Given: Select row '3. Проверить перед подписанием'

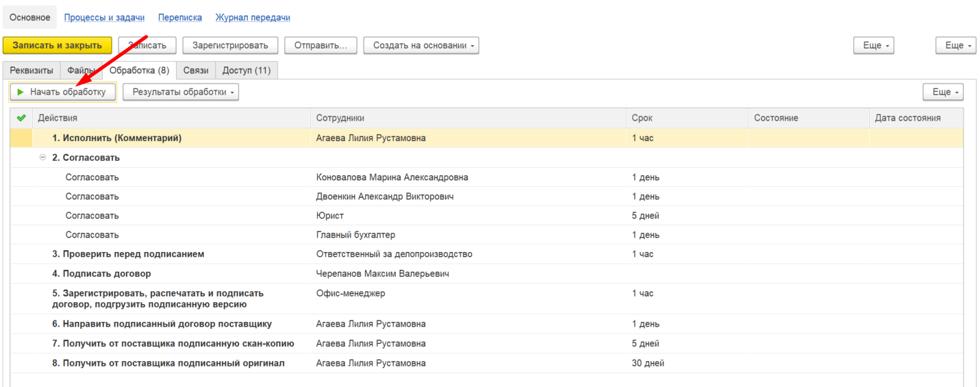Looking at the screenshot, I should (487, 254).
